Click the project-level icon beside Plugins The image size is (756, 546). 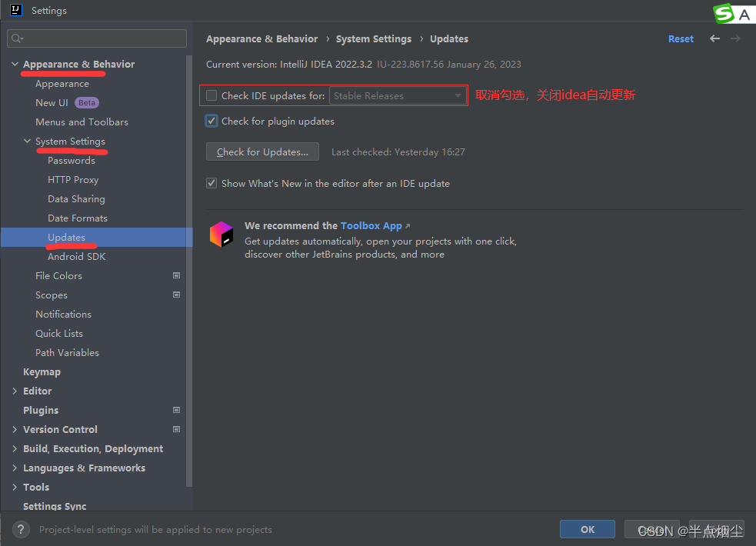(x=176, y=410)
